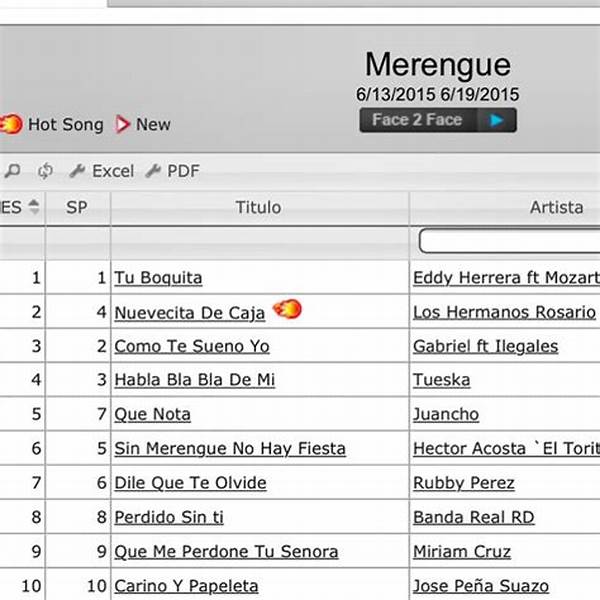This screenshot has width=600, height=600.
Task: Open artist link Los Hermanos Rosario
Action: (x=503, y=312)
